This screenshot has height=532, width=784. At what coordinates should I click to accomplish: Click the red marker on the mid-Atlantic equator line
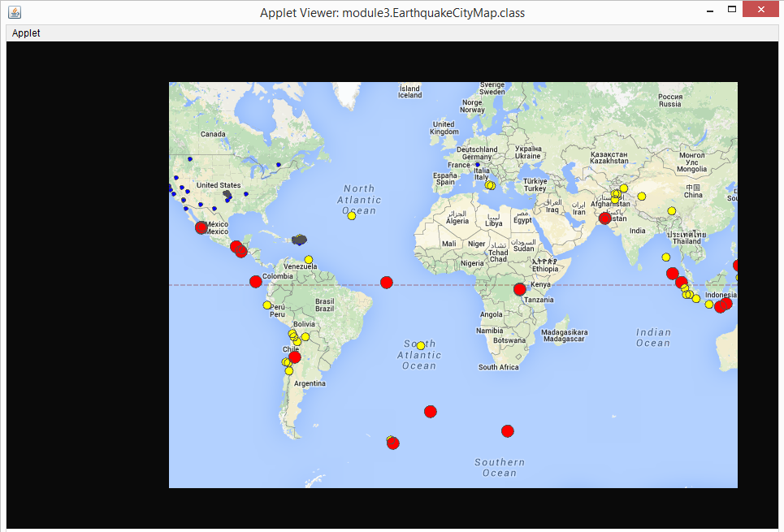coord(386,282)
